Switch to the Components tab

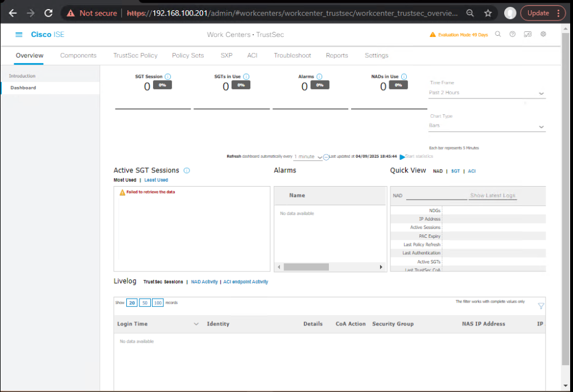[78, 56]
